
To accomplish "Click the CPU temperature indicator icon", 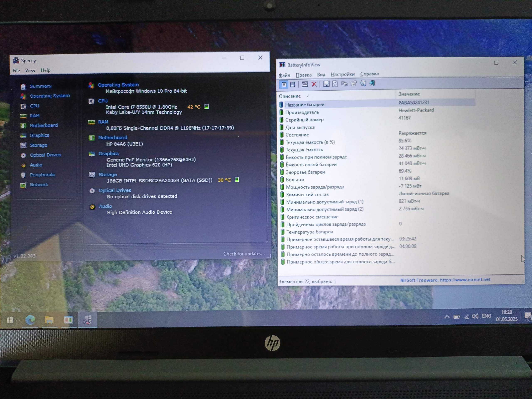I will pyautogui.click(x=206, y=106).
